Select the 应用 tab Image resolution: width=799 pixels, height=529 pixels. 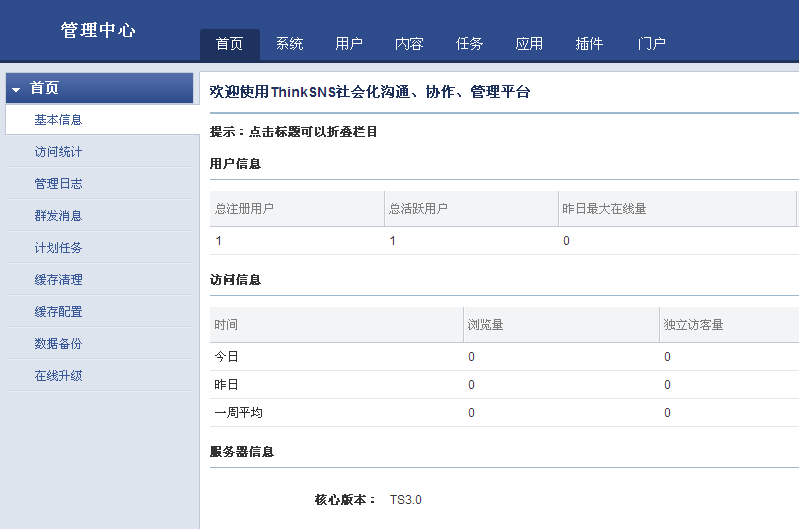(529, 44)
